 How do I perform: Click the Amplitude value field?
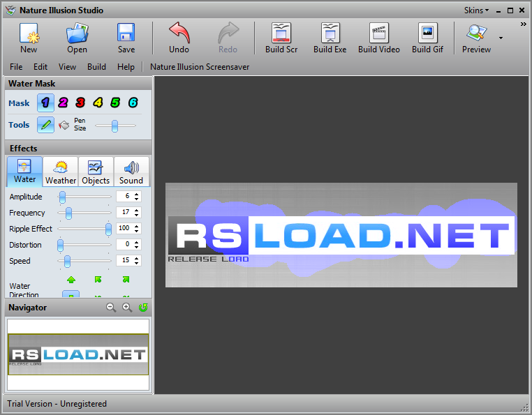click(124, 196)
